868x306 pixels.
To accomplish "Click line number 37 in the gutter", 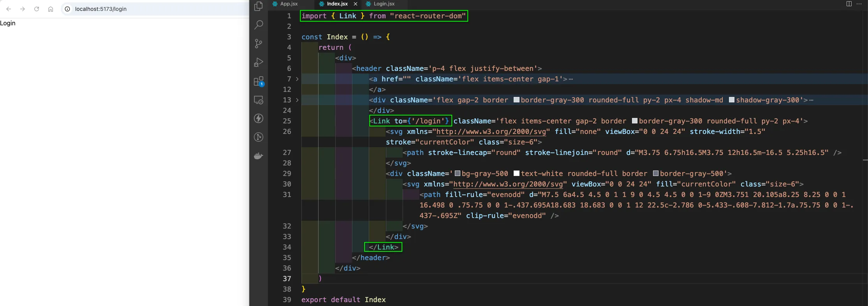I will [x=287, y=279].
